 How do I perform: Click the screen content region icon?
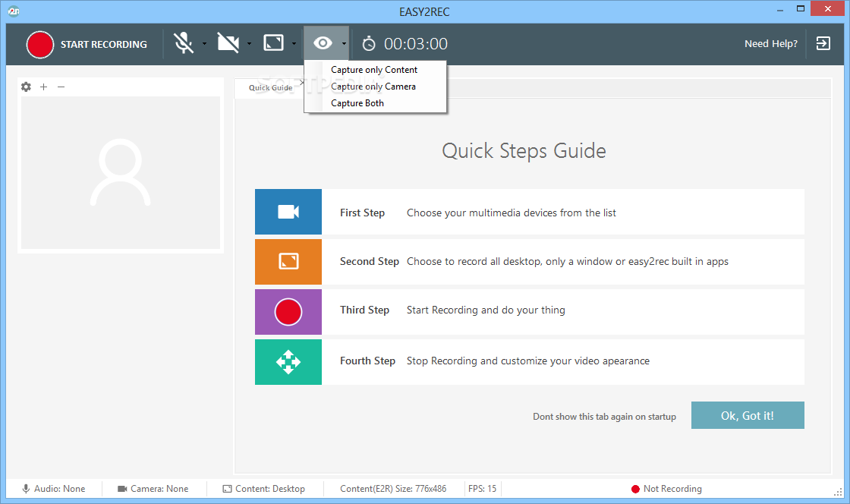pyautogui.click(x=274, y=43)
